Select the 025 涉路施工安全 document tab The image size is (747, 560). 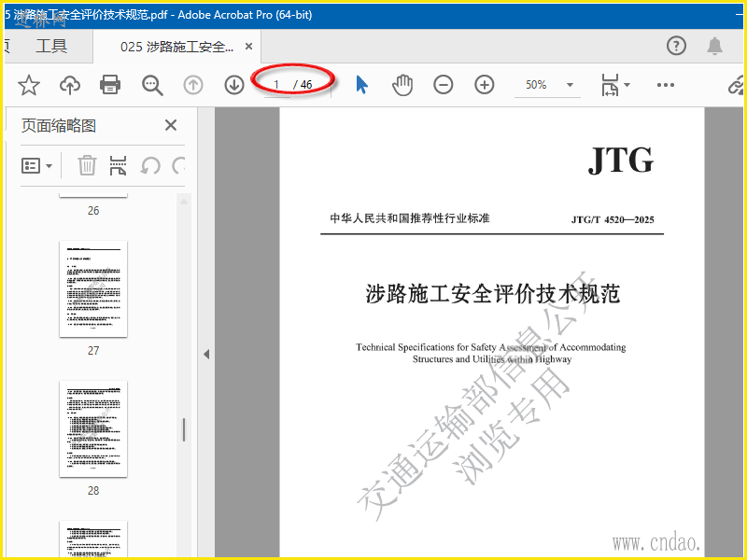[176, 47]
